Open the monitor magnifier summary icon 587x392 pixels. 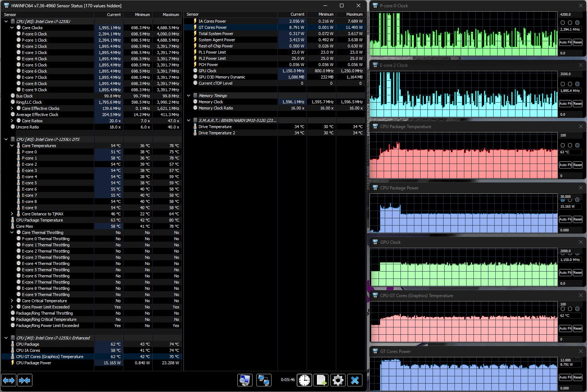coord(245,380)
